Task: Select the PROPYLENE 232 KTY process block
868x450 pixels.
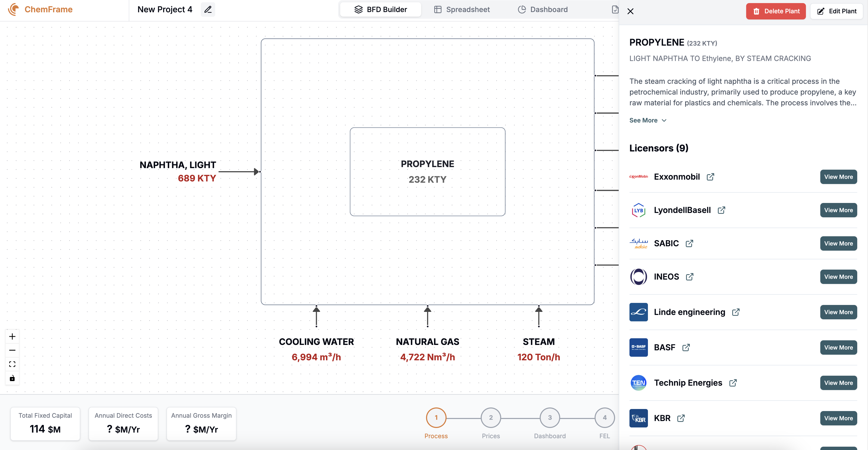Action: (427, 172)
